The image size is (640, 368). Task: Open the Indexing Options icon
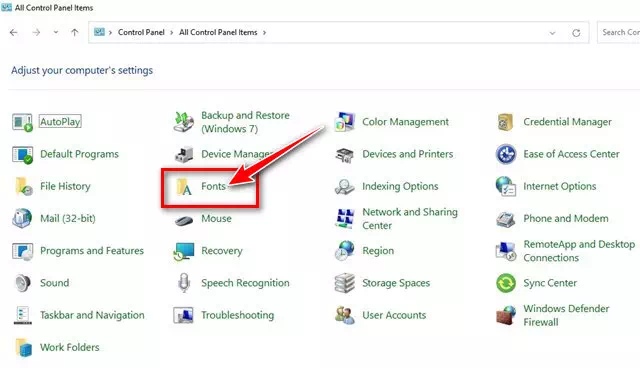(x=344, y=187)
